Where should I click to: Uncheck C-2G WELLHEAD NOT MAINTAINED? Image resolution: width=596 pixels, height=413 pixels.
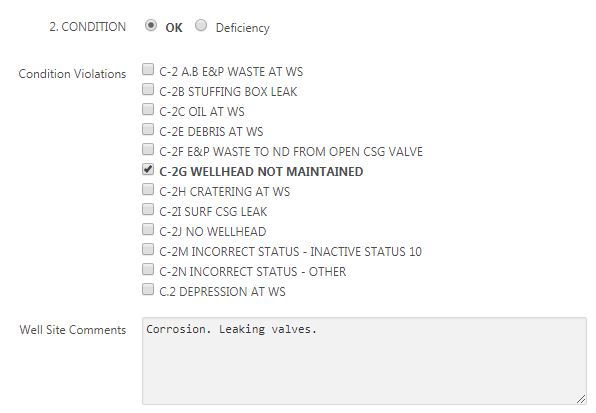[x=148, y=169]
